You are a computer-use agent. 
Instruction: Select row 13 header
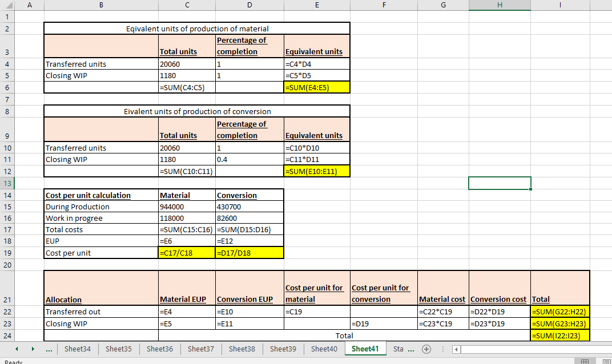pyautogui.click(x=7, y=183)
